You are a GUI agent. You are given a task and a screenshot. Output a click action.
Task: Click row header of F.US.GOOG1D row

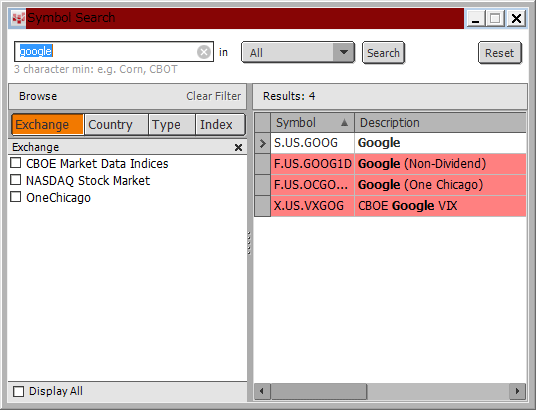(x=263, y=164)
